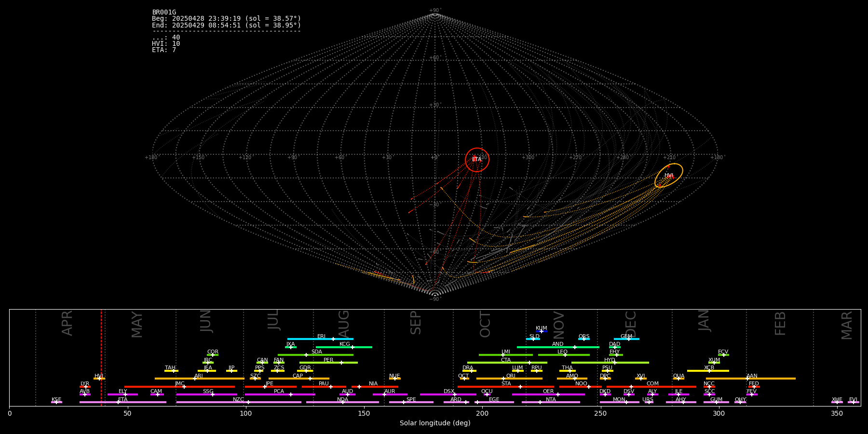Click the LEO shower label in the timeline
This screenshot has height=434, width=868.
[x=563, y=352]
